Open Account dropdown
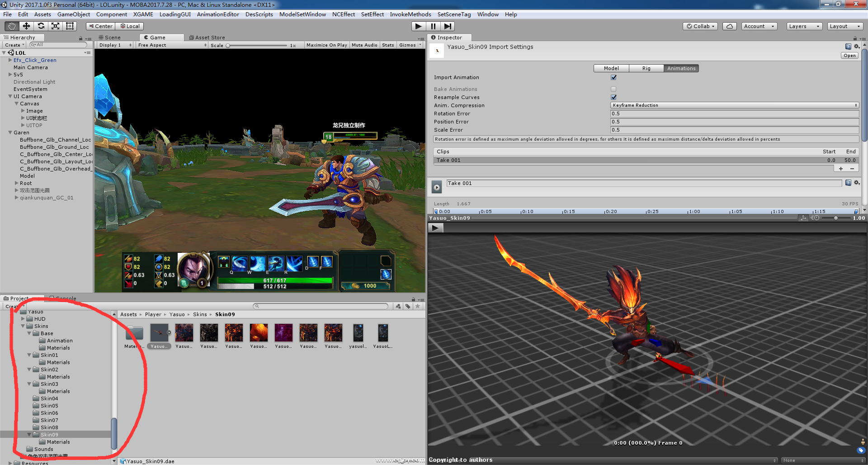Image resolution: width=868 pixels, height=465 pixels. coord(759,26)
